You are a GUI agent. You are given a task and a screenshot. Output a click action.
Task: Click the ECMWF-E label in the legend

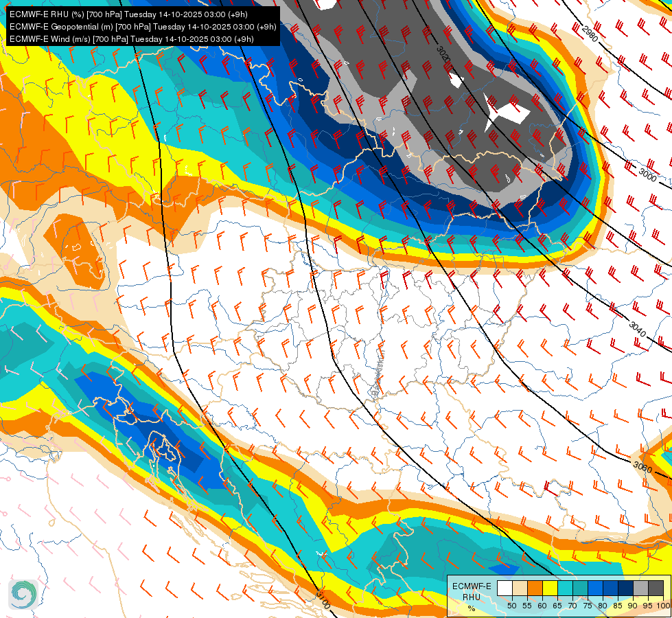[472, 586]
